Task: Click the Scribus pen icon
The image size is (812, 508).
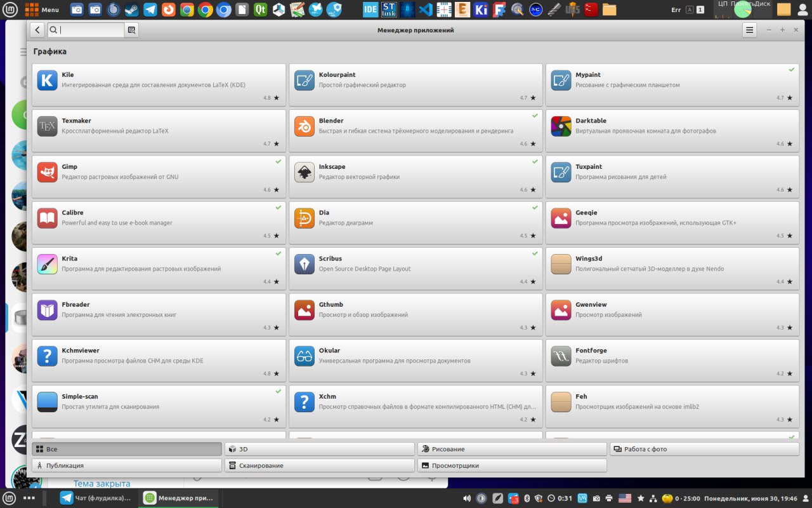Action: [x=304, y=264]
